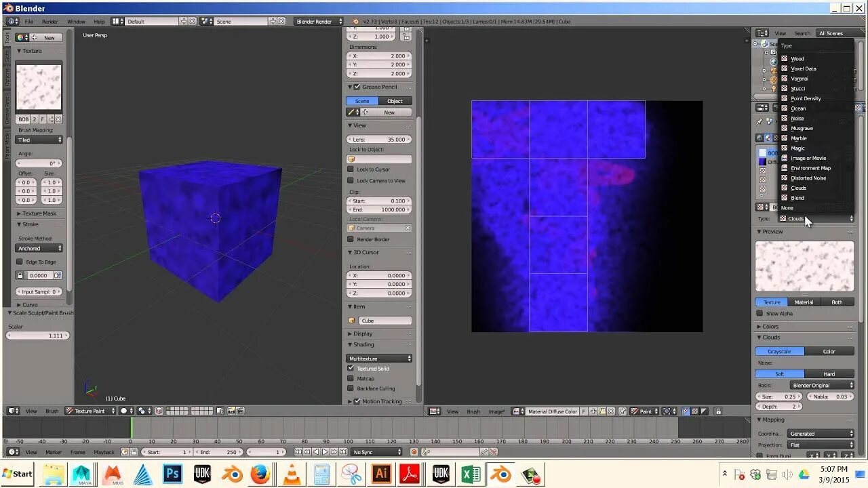
Task: Open Texture Paint mode selector
Action: [90, 411]
